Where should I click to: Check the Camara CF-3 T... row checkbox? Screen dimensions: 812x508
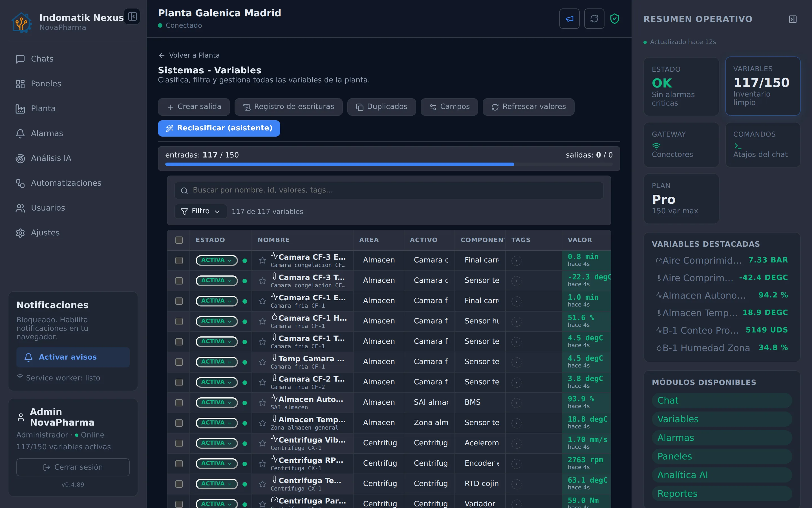point(179,281)
